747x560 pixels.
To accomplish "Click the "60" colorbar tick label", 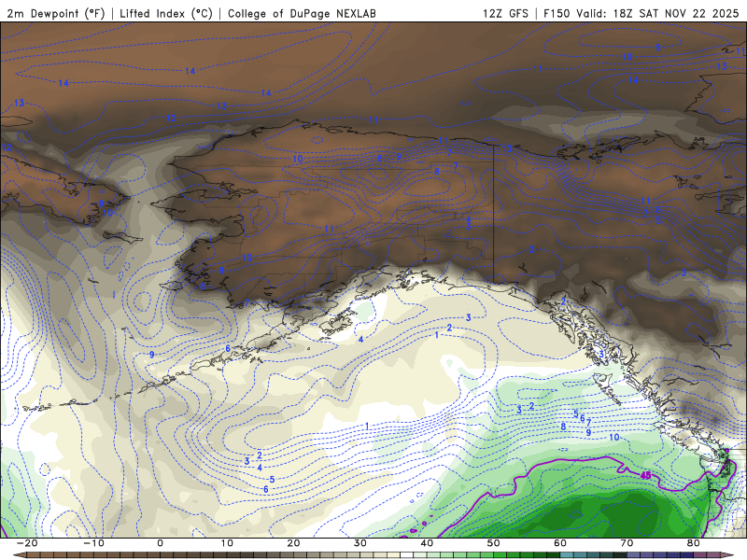I will [x=560, y=543].
